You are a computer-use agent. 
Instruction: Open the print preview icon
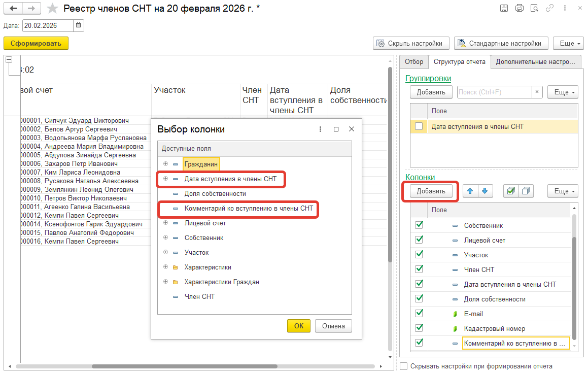[x=534, y=8]
